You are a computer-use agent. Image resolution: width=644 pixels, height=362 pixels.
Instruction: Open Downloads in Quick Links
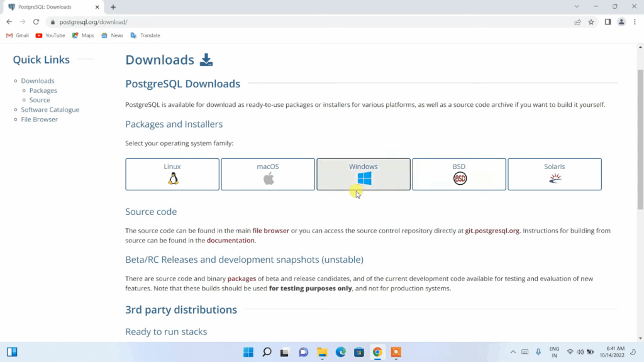(38, 81)
